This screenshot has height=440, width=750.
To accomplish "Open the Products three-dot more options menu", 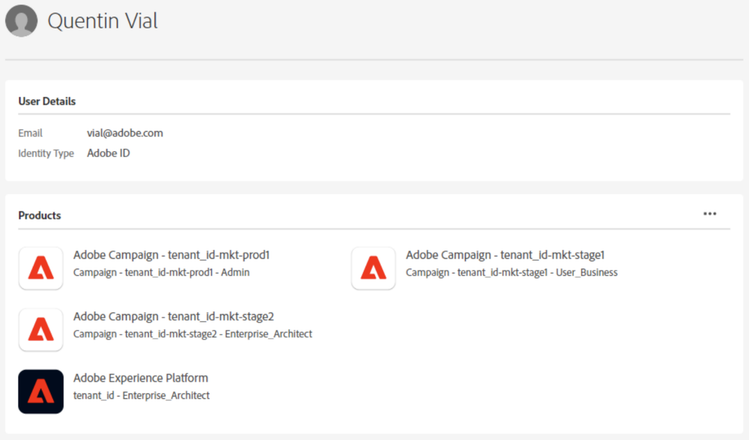I will coord(709,213).
